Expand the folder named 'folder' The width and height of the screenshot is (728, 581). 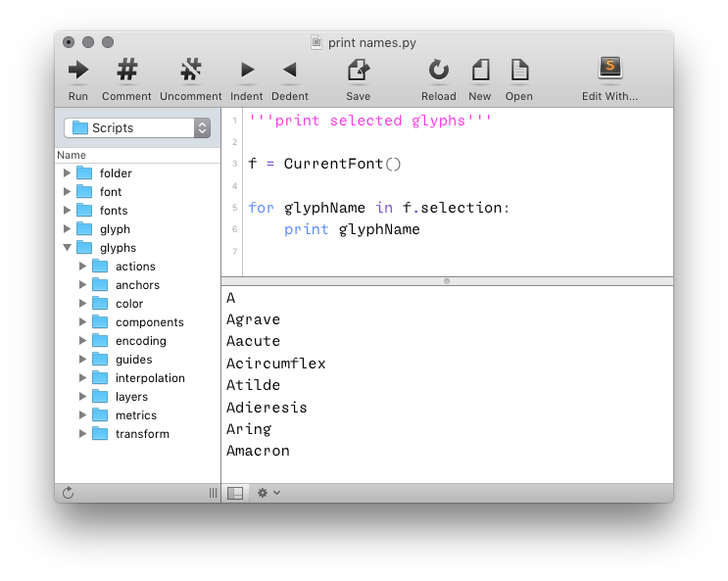67,172
